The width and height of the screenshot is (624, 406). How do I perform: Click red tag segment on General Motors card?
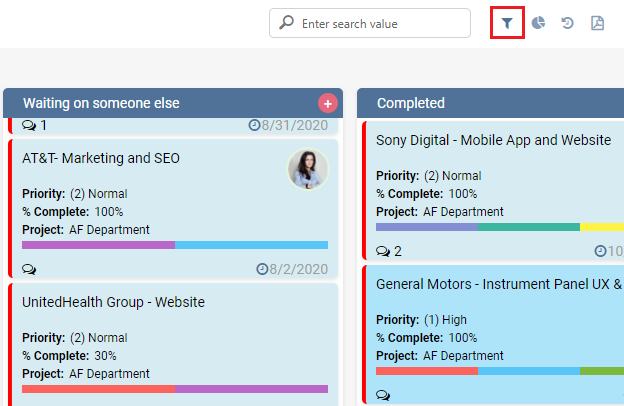click(x=427, y=371)
